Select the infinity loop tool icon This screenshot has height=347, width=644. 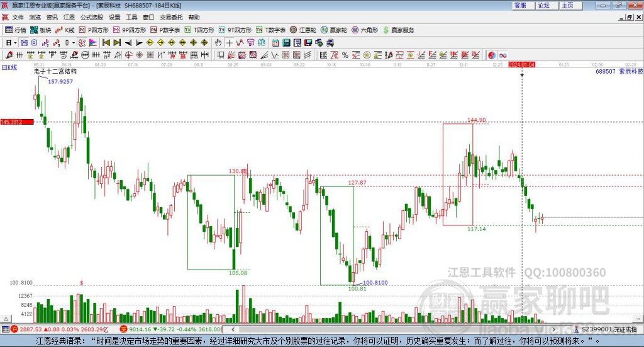coord(502,55)
